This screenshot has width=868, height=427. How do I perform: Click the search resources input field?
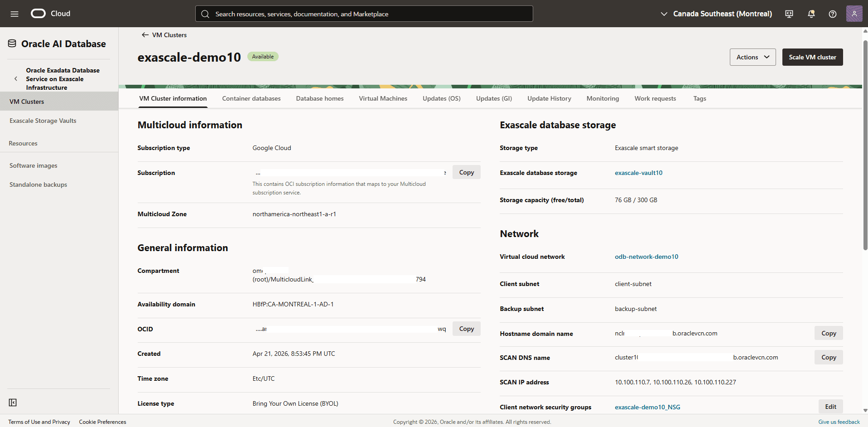[x=364, y=14]
